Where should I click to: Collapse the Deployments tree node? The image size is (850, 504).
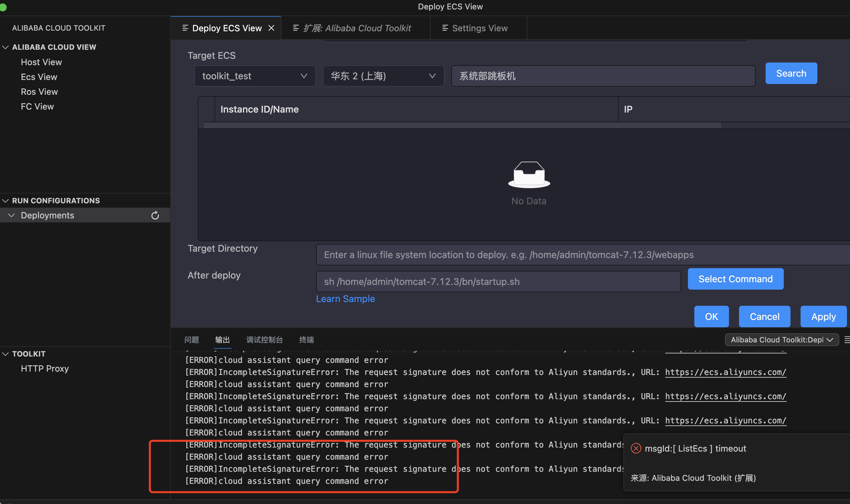coord(11,215)
